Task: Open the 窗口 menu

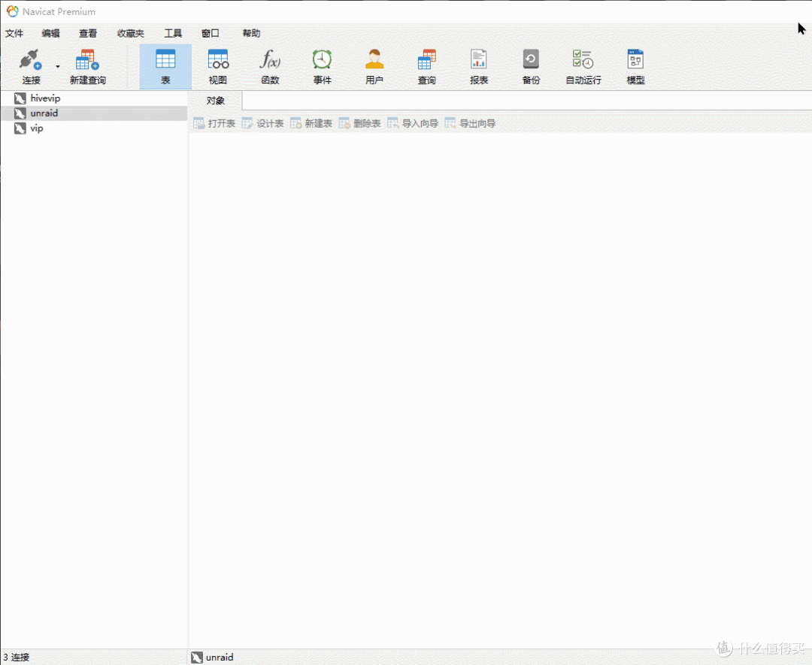Action: [x=211, y=33]
